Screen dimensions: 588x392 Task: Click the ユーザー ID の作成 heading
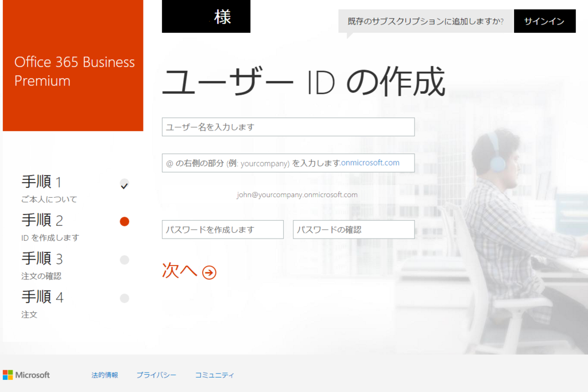[x=303, y=82]
